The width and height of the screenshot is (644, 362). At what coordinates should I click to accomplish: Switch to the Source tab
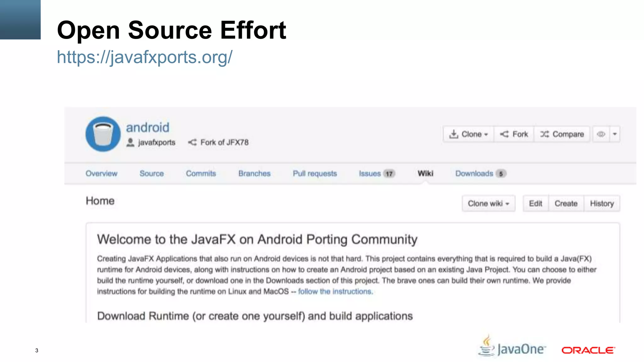pyautogui.click(x=152, y=173)
